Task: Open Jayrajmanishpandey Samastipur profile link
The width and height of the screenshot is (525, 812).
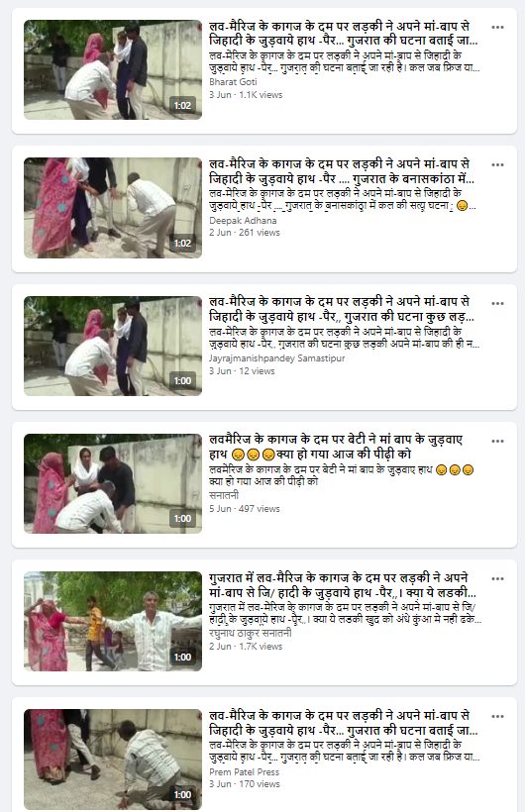Action: tap(276, 357)
